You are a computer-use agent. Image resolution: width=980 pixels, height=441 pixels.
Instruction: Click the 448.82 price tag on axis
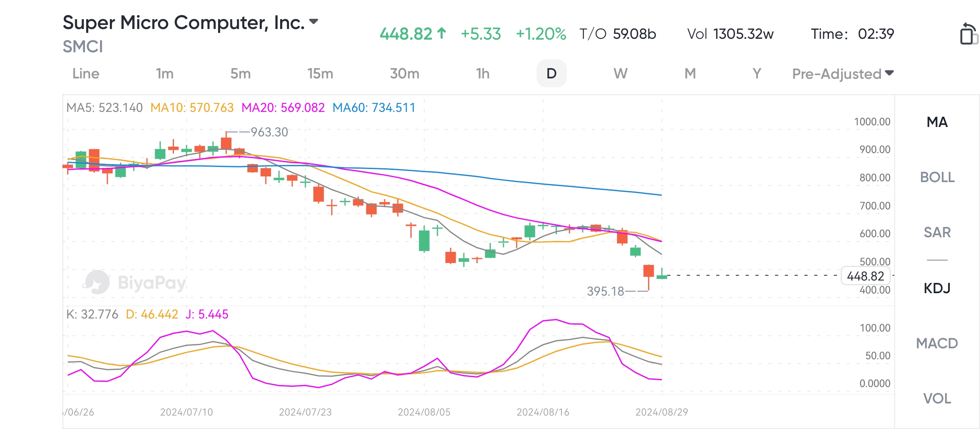click(865, 276)
